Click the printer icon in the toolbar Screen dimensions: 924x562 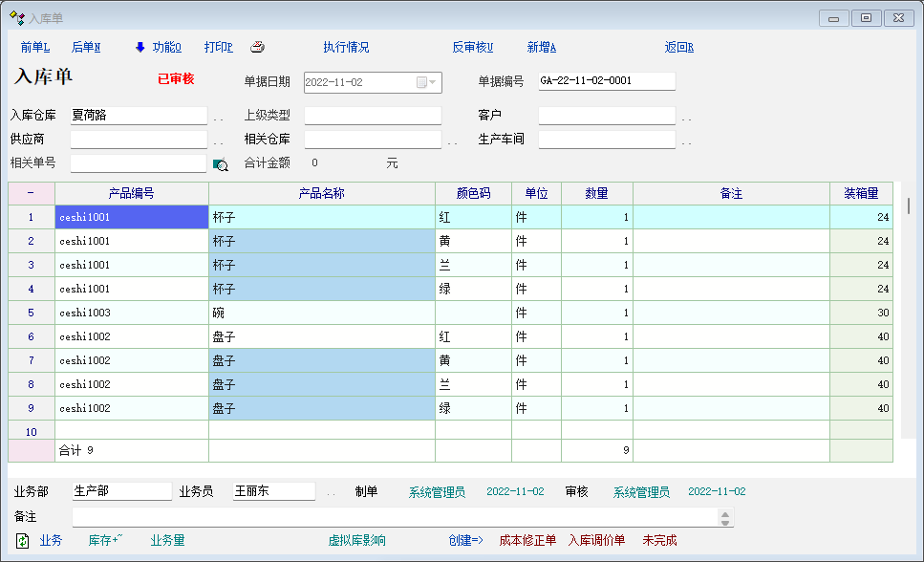click(x=257, y=47)
